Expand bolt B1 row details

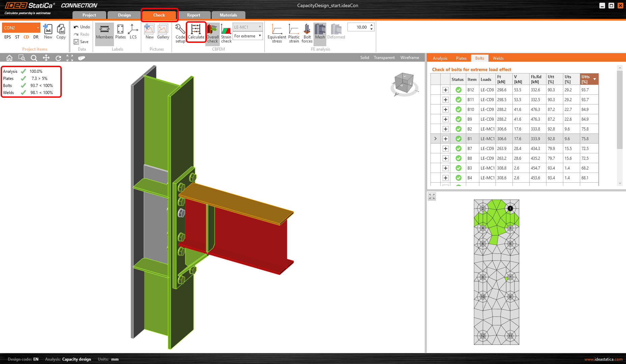446,139
